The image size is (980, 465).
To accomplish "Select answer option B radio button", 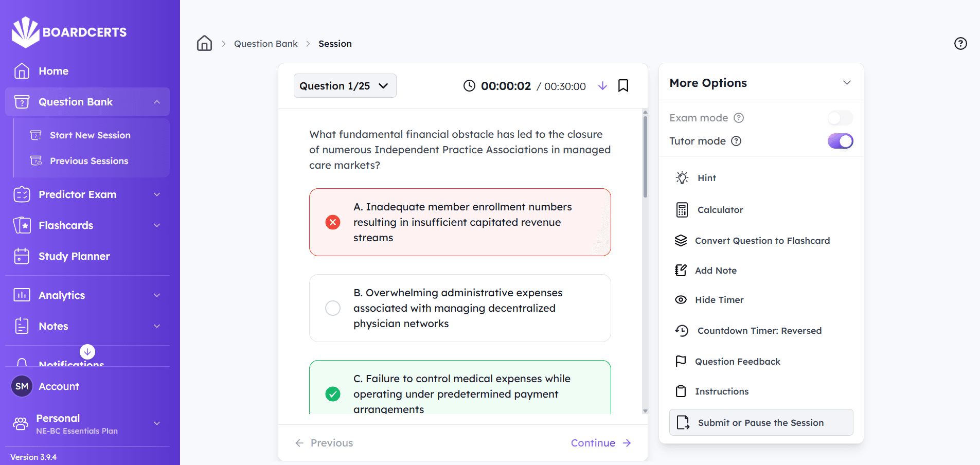I will tap(333, 308).
